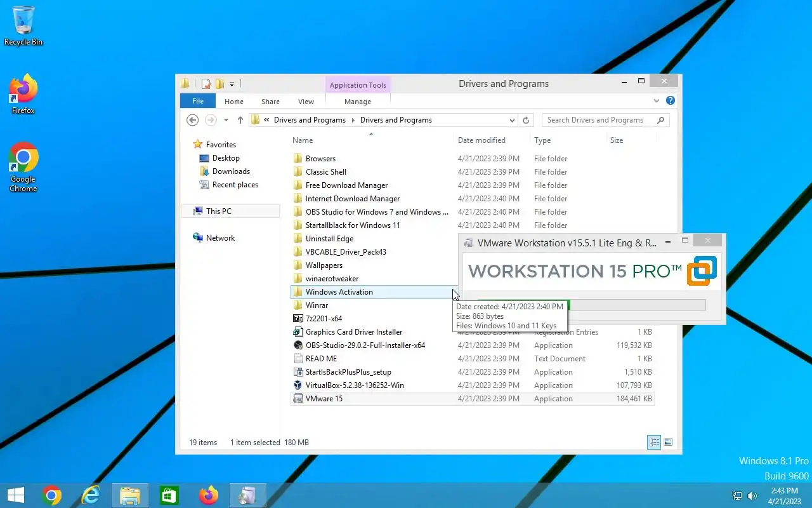Viewport: 812px width, 508px height.
Task: Sort by the Date modified column header
Action: (492, 140)
